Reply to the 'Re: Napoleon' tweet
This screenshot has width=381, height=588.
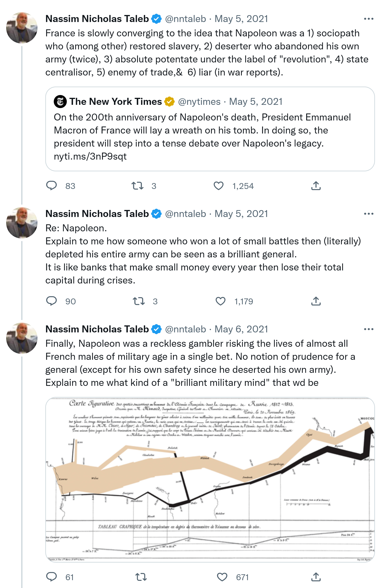tap(51, 301)
